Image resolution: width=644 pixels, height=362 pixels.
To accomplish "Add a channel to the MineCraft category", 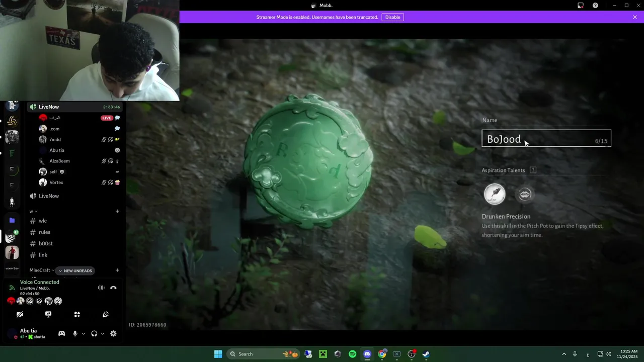I will [117, 270].
